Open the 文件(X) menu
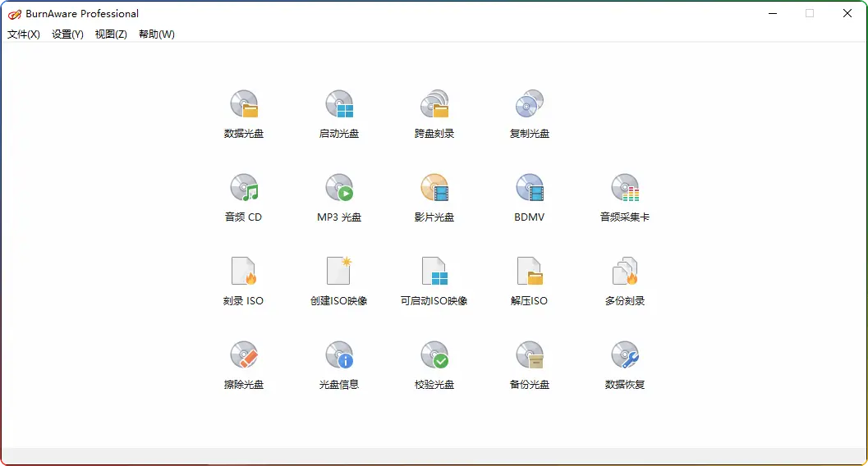 click(24, 34)
